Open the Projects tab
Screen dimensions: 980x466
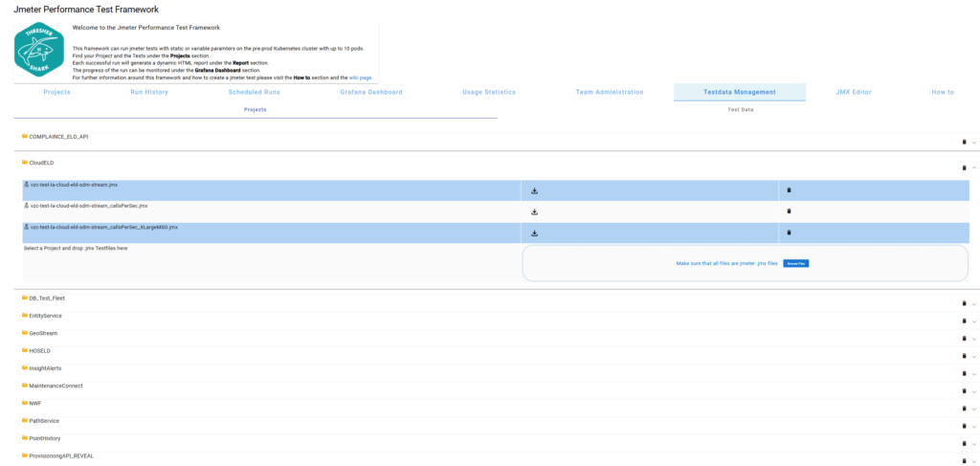pyautogui.click(x=56, y=93)
